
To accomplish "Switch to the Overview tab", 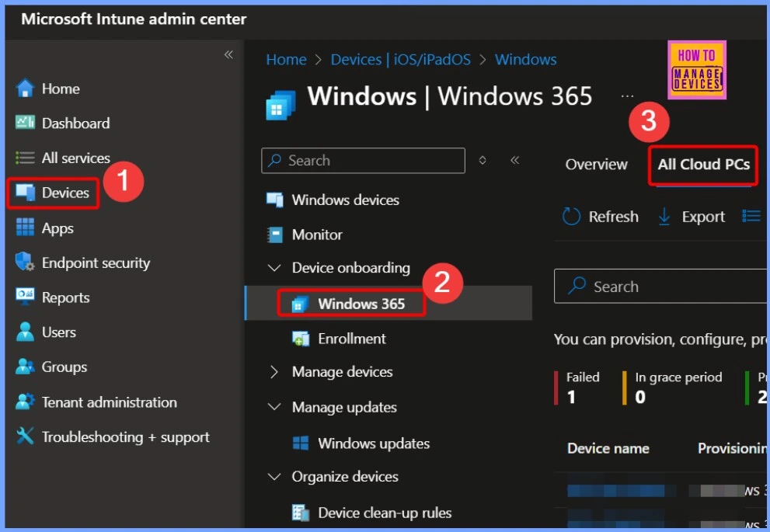I will pyautogui.click(x=596, y=165).
